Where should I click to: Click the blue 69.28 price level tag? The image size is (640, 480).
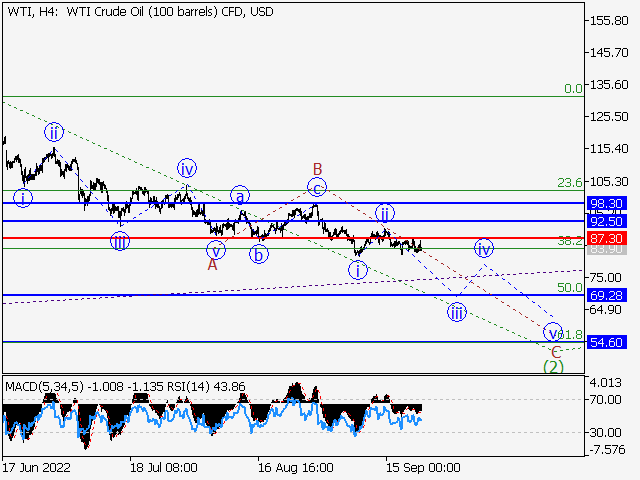607,295
